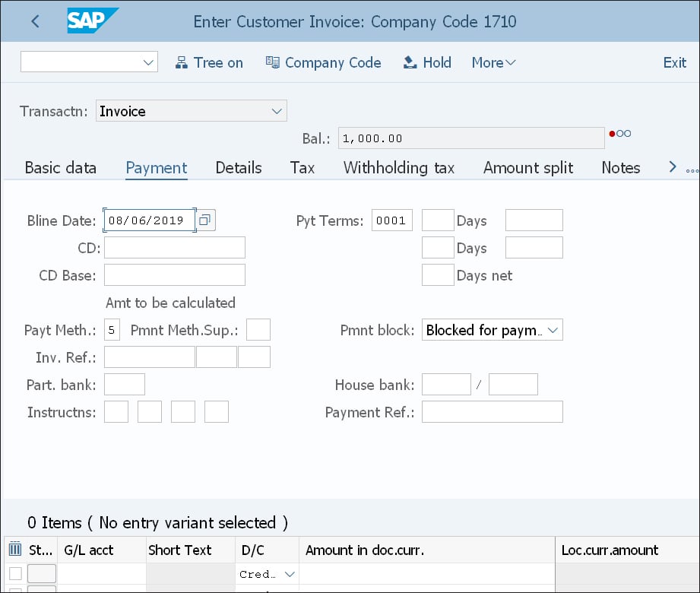Screen dimensions: 700x593
Task: Switch to the Basic data tab
Action: tap(60, 167)
